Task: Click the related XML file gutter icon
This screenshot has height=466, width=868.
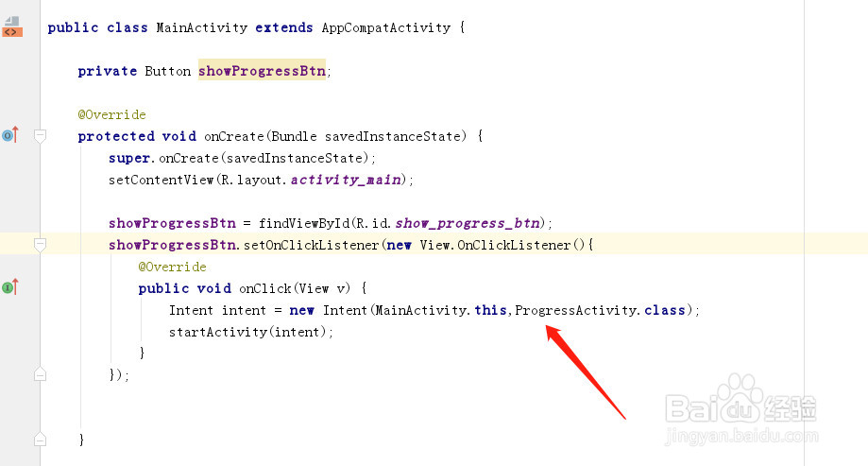Action: [x=12, y=26]
